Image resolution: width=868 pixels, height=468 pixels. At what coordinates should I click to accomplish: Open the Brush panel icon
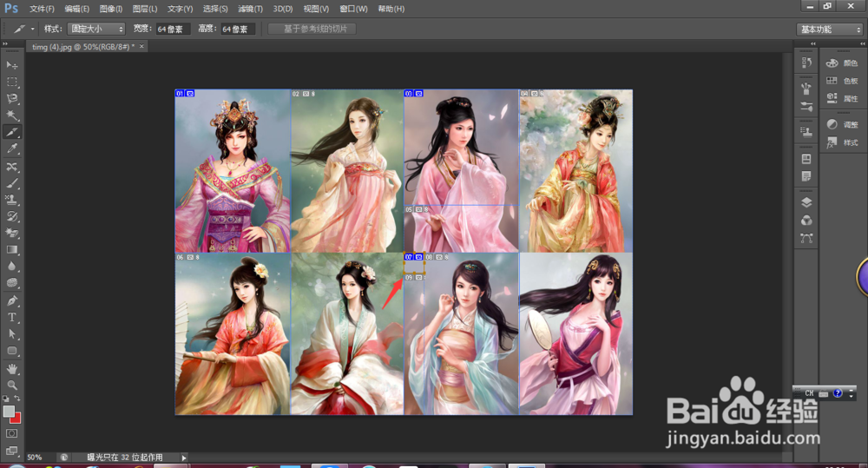806,106
